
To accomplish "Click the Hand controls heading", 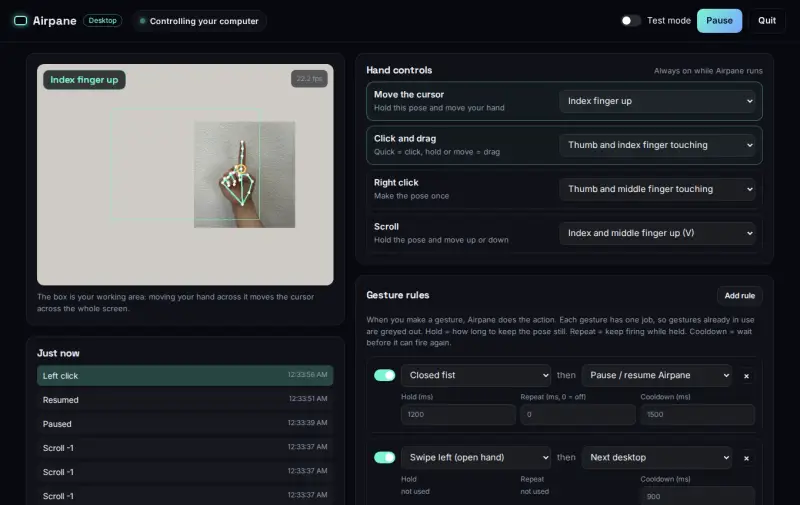I will click(x=399, y=70).
